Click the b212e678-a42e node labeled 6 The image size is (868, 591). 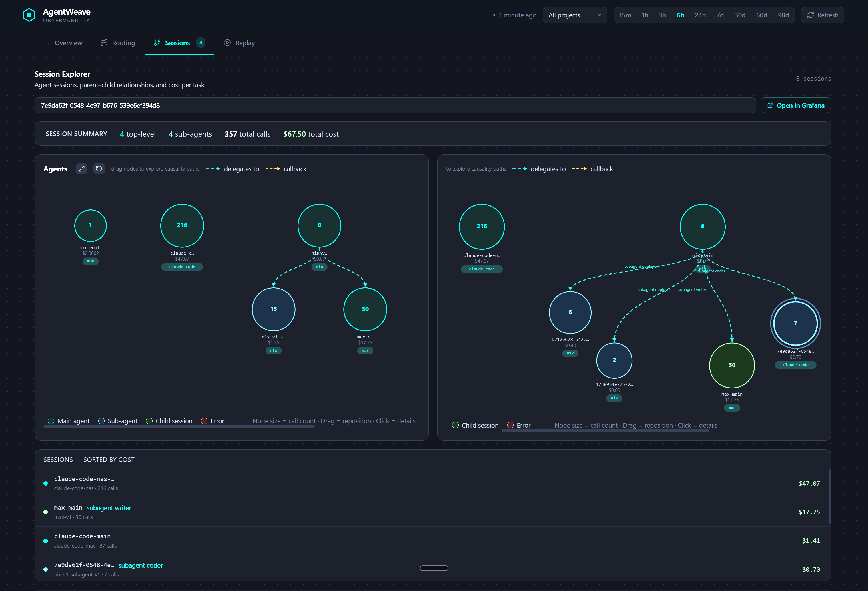pos(570,312)
